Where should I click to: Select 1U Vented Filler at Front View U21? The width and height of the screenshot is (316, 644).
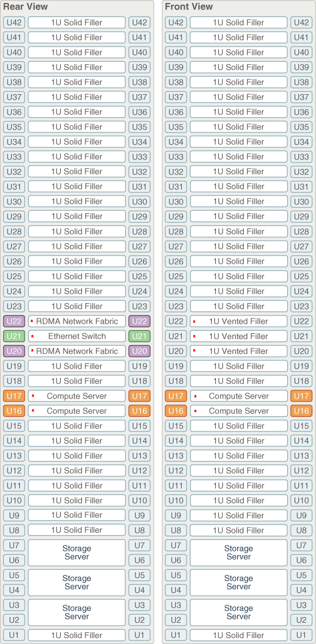pyautogui.click(x=238, y=336)
